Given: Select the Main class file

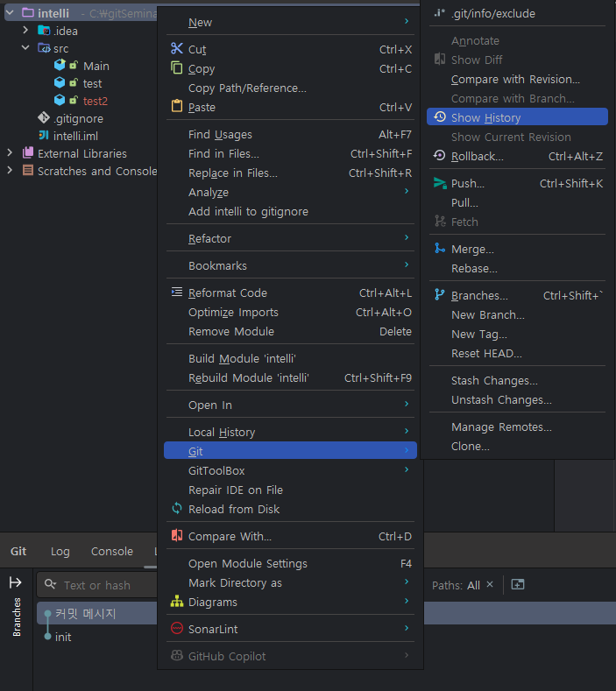Looking at the screenshot, I should click(x=96, y=66).
